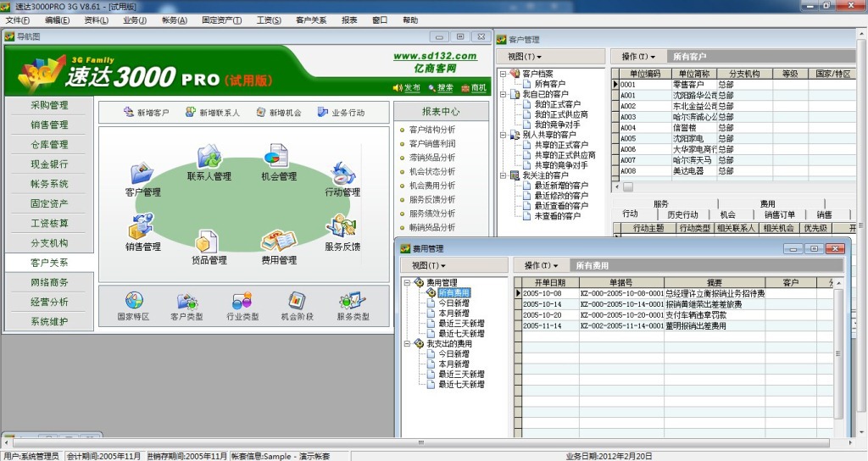
Task: Select 采购管理 in the left sidebar
Action: pyautogui.click(x=49, y=105)
